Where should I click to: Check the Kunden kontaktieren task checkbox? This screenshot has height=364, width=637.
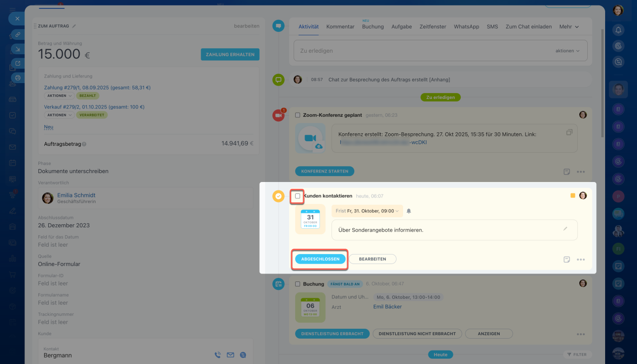[298, 196]
